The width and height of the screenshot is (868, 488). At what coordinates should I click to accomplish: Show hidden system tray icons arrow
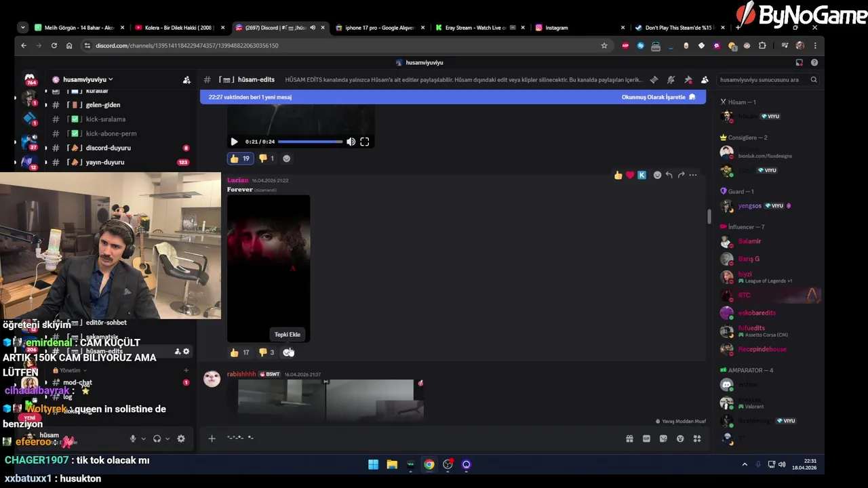coord(745,464)
